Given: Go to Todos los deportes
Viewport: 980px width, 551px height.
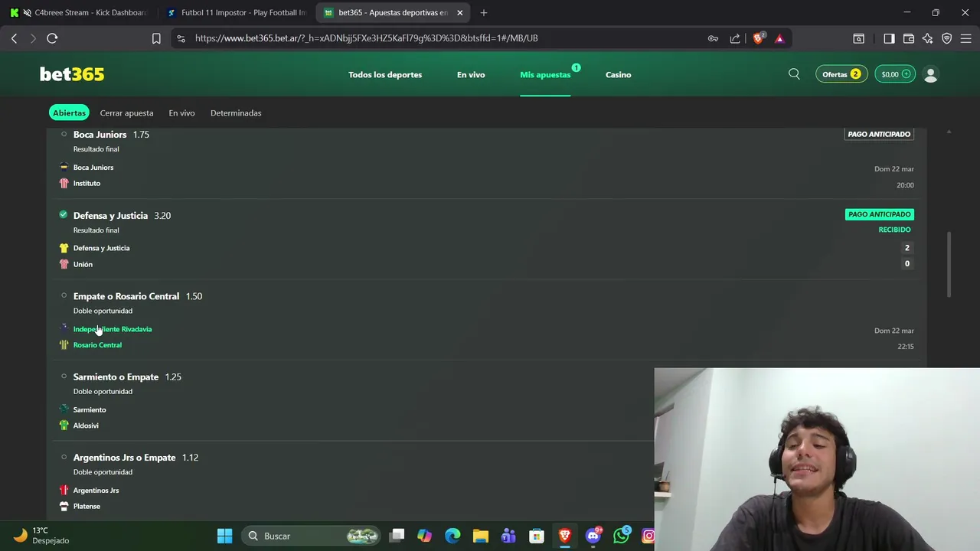Looking at the screenshot, I should 385,74.
